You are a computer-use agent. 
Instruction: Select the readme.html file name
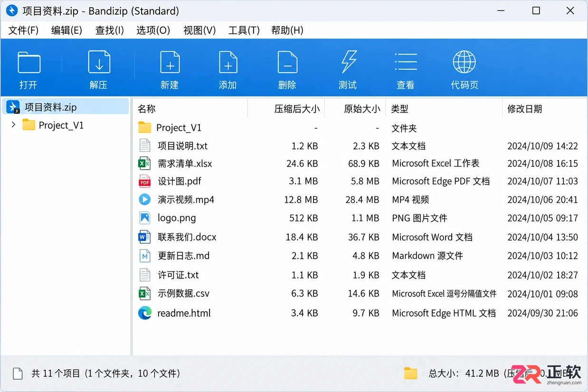184,313
